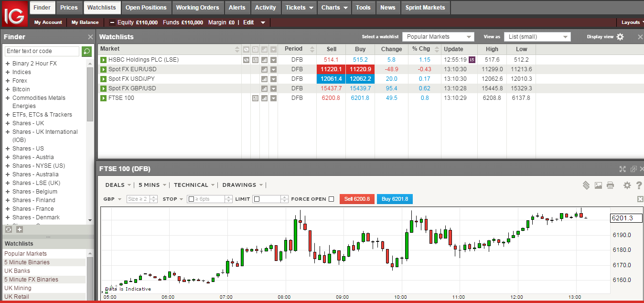Click the green play icon beside FTSE 100
Screen dimensions: 644x303
pyautogui.click(x=103, y=98)
